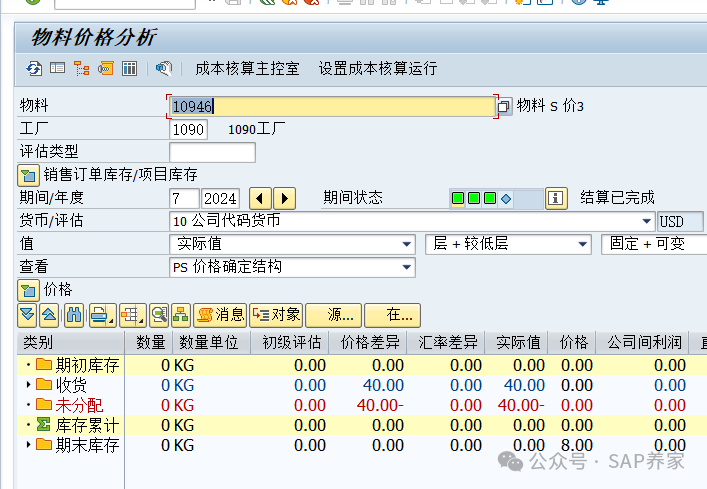This screenshot has height=489, width=707.
Task: Click the year field showing 2024
Action: (220, 198)
